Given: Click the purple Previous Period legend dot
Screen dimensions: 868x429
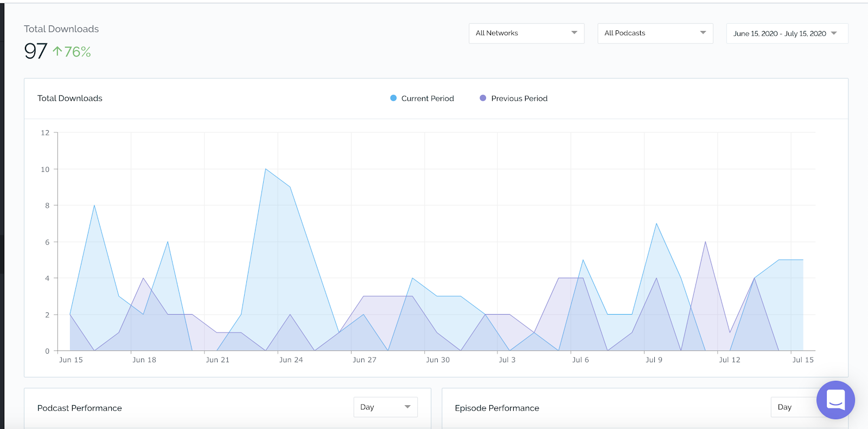Looking at the screenshot, I should tap(483, 98).
